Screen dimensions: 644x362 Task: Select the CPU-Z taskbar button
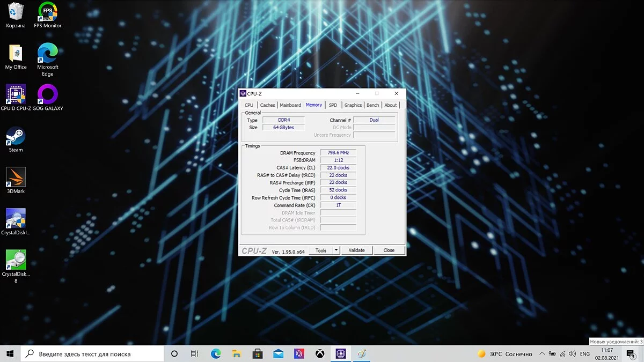340,354
